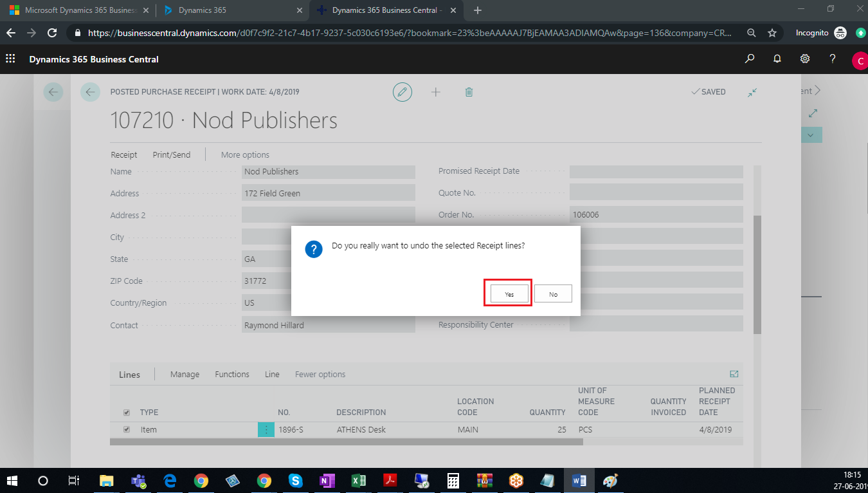The height and width of the screenshot is (493, 868).
Task: Open Skype from the taskbar
Action: click(296, 481)
